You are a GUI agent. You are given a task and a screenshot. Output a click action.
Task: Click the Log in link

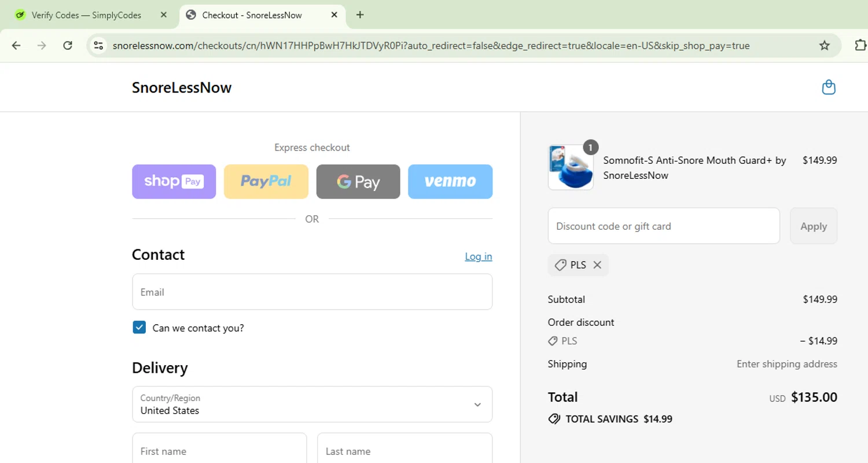(479, 256)
